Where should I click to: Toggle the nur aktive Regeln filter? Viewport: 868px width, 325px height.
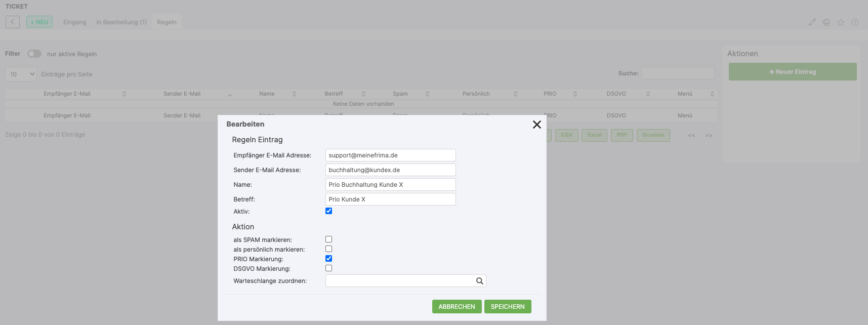pos(34,54)
